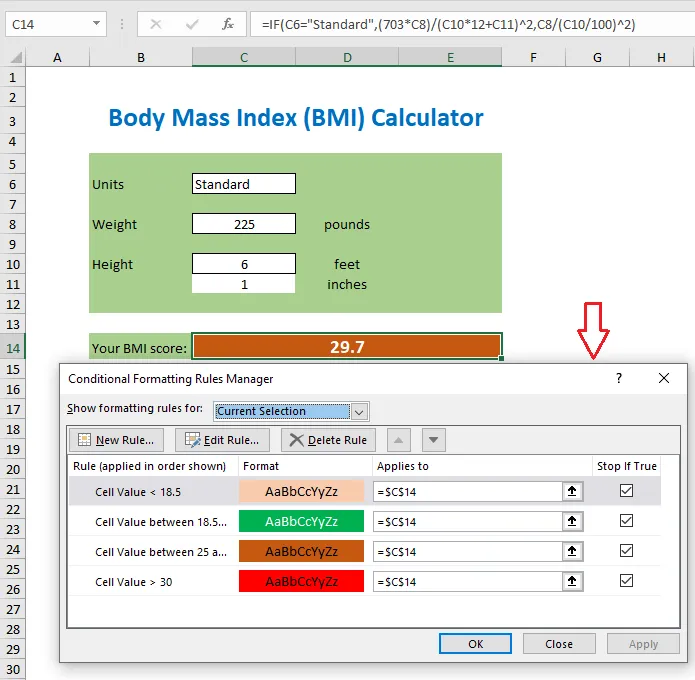The width and height of the screenshot is (695, 680).
Task: Click column header F
Action: click(533, 58)
